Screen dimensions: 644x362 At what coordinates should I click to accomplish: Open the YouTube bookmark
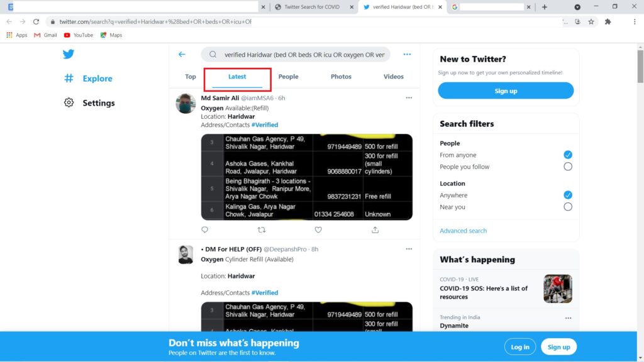(79, 35)
